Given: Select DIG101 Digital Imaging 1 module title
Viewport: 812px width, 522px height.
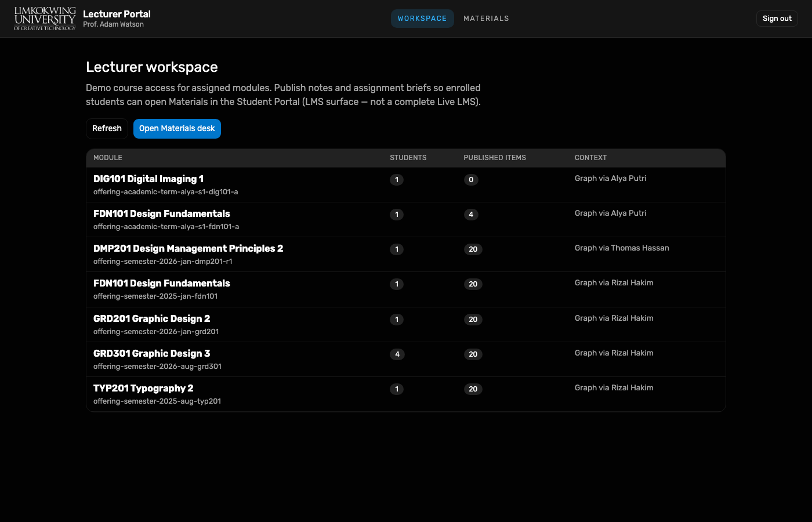Looking at the screenshot, I should (148, 179).
